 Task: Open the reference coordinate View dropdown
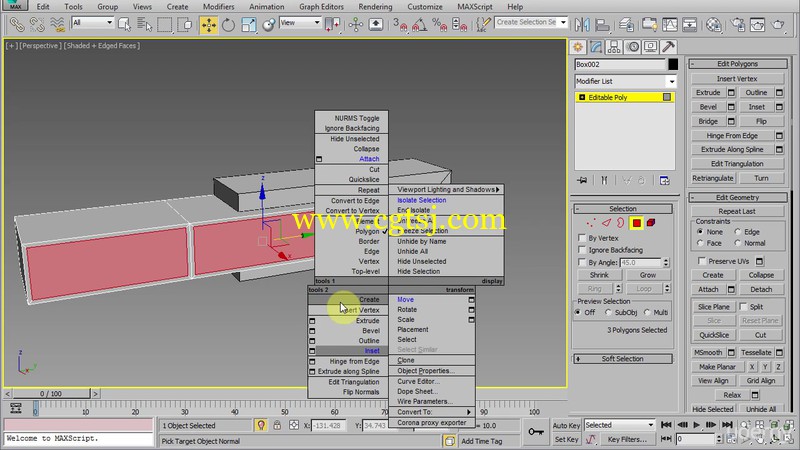[301, 22]
